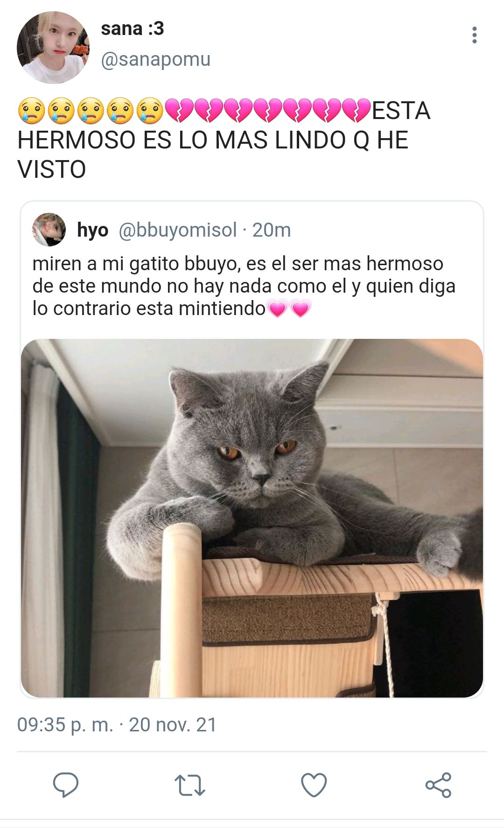504x828 pixels.
Task: Tap the crying face emojis row
Action: pyautogui.click(x=91, y=111)
